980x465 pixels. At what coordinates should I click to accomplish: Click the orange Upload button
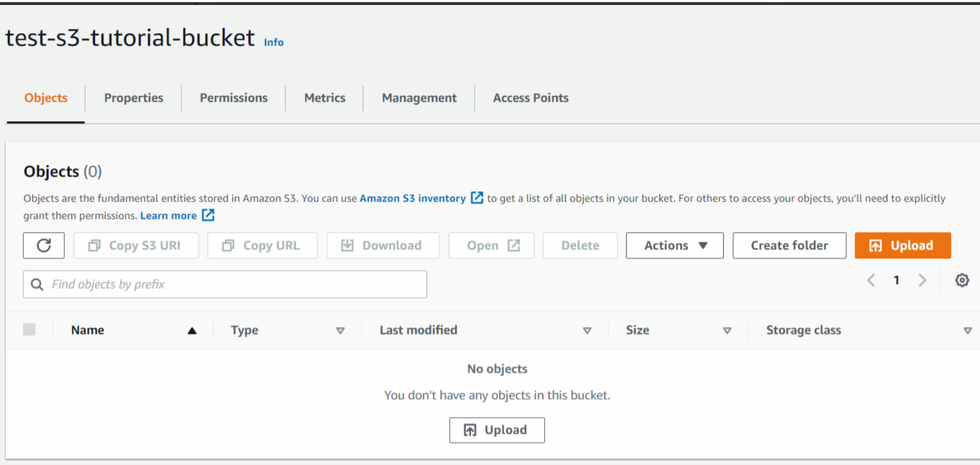(903, 246)
